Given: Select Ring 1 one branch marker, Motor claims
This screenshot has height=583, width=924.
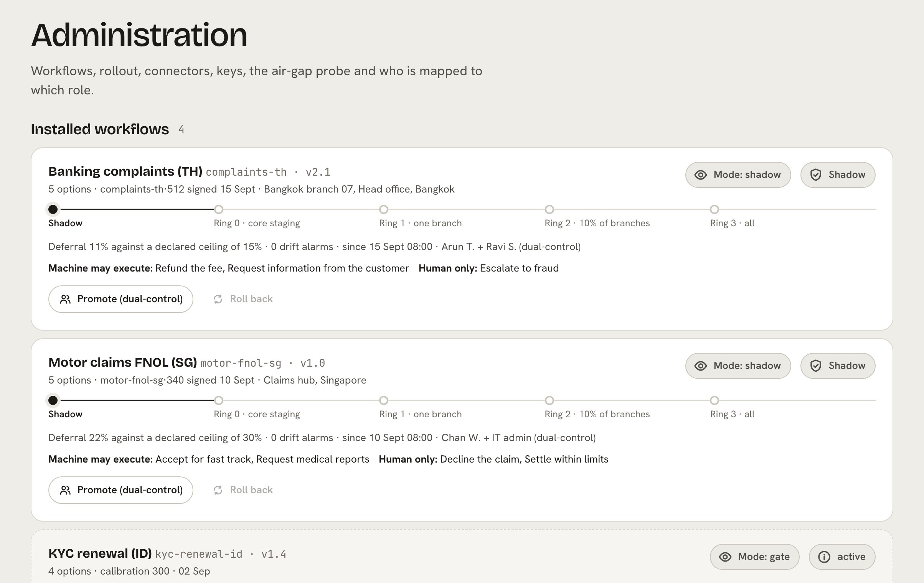Looking at the screenshot, I should pos(384,400).
